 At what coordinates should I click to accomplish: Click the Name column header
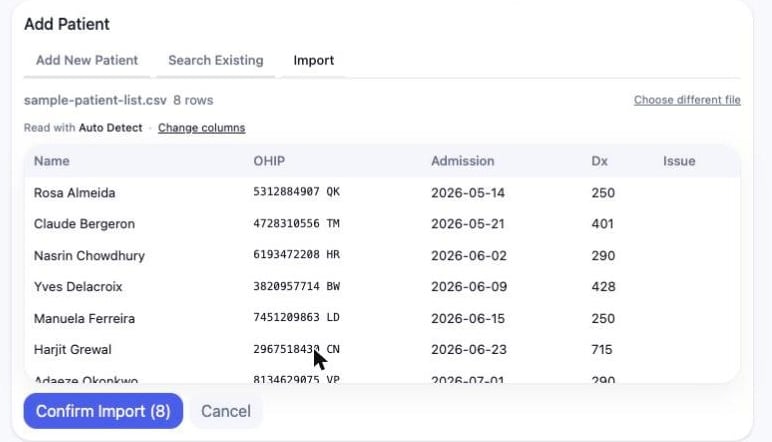[52, 161]
